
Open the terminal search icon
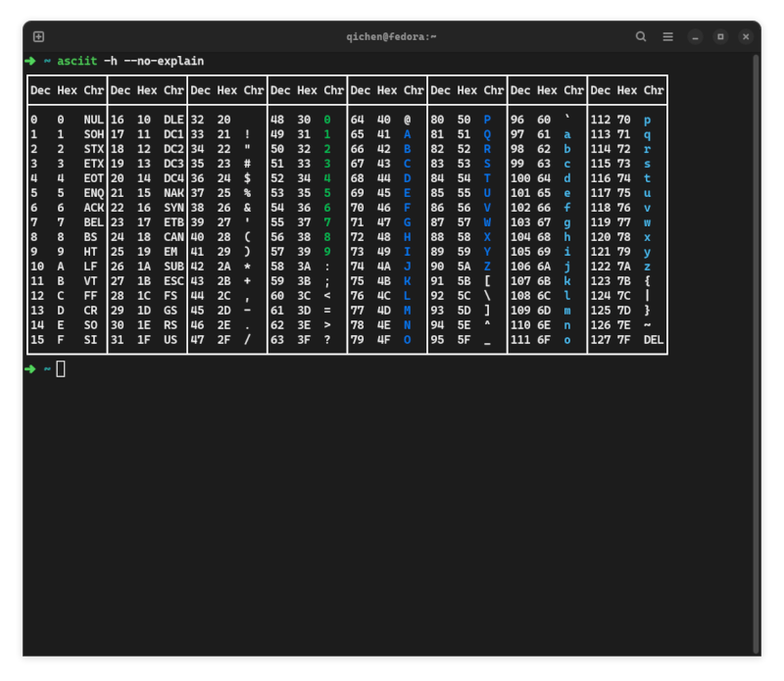[x=641, y=36]
